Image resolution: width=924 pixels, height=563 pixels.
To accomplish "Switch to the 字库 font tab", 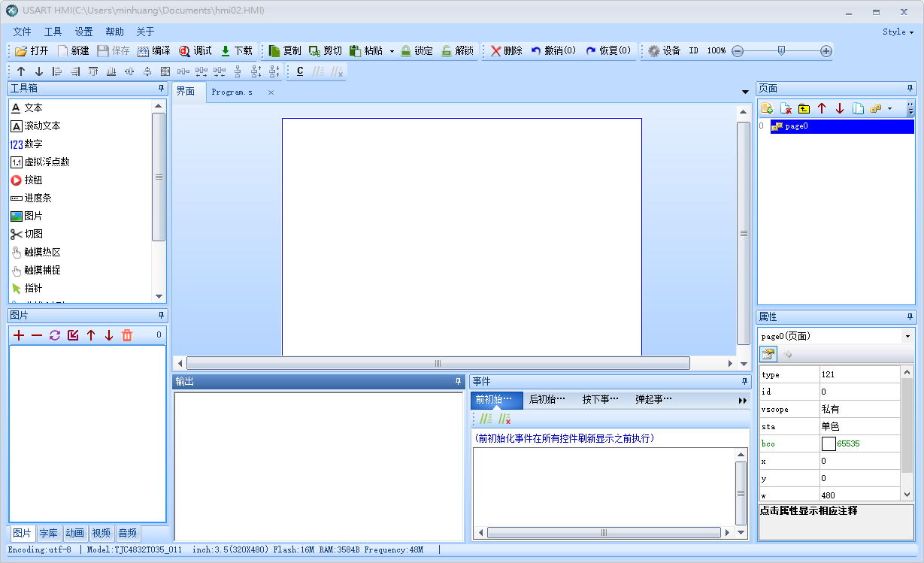I will [x=48, y=534].
